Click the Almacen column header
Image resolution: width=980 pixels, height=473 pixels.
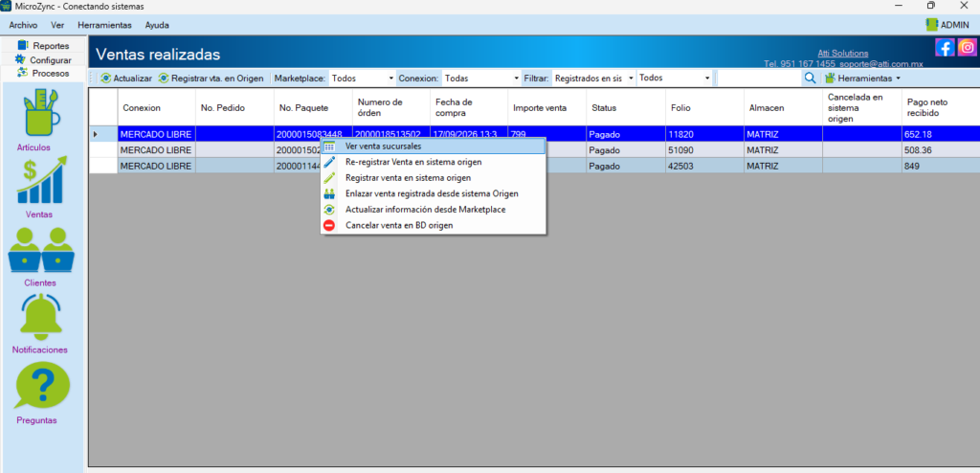(x=783, y=107)
